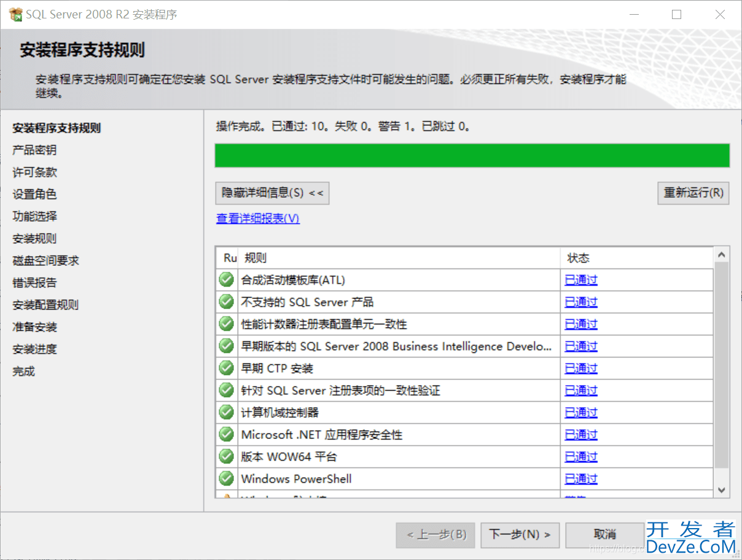This screenshot has height=560, width=742.
Task: Click 下一步(N) > button
Action: click(x=520, y=535)
